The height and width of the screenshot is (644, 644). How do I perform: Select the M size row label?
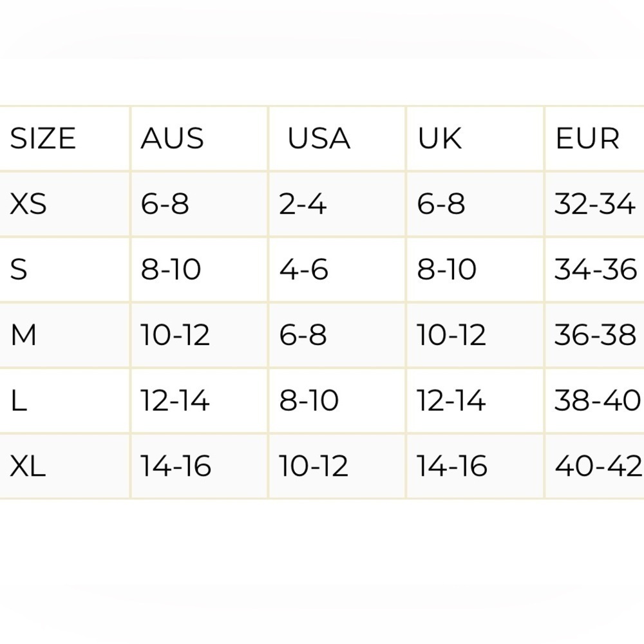[23, 335]
